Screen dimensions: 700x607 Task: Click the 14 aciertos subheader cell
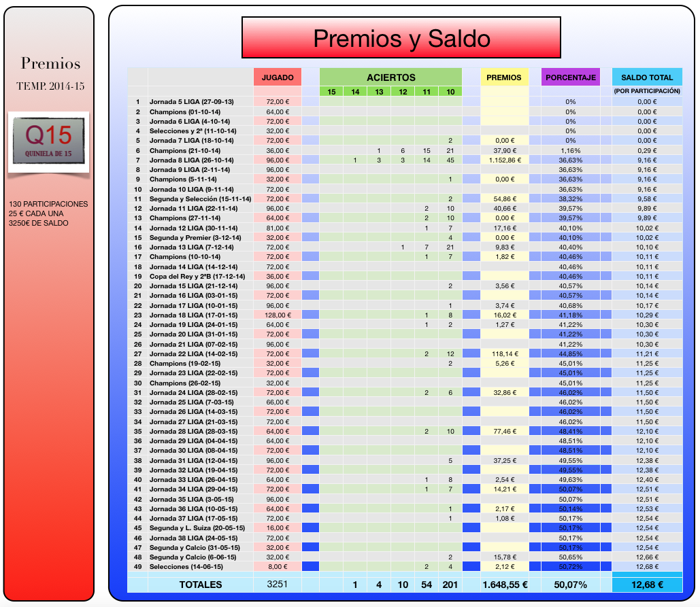click(355, 92)
